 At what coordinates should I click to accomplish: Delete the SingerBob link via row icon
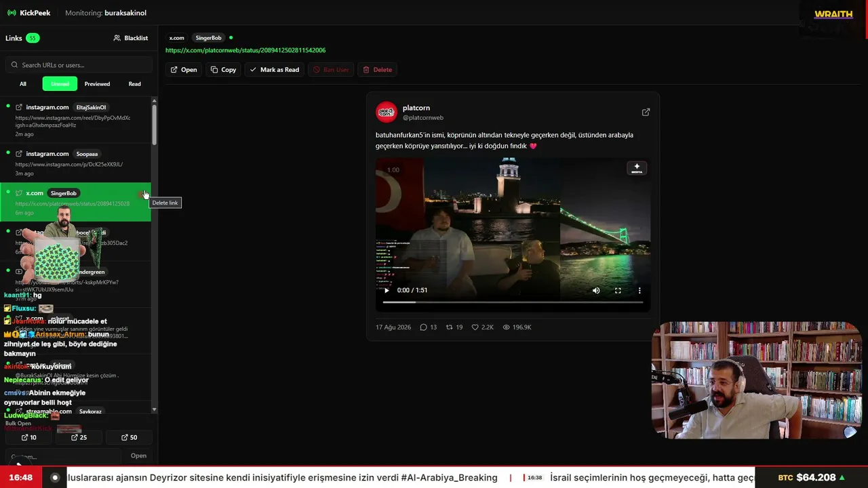143,195
